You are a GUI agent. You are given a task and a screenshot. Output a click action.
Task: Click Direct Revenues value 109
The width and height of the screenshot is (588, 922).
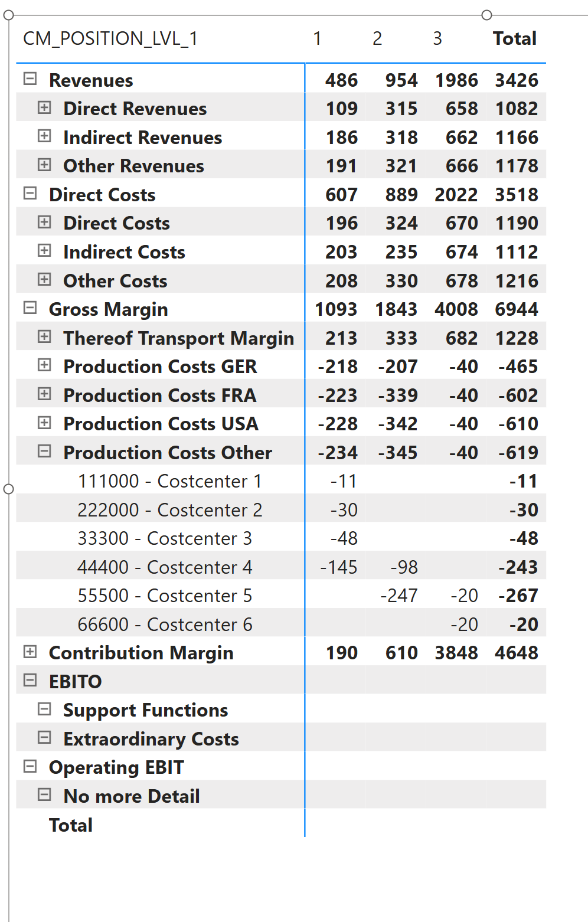pyautogui.click(x=342, y=109)
